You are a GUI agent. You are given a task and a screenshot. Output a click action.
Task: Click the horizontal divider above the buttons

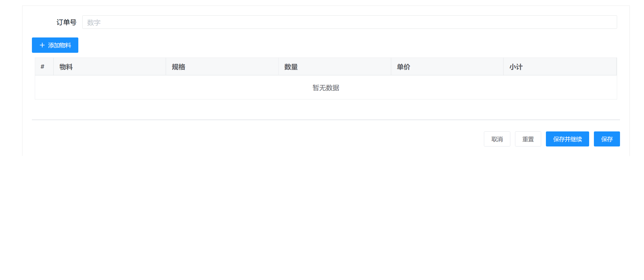(326, 120)
